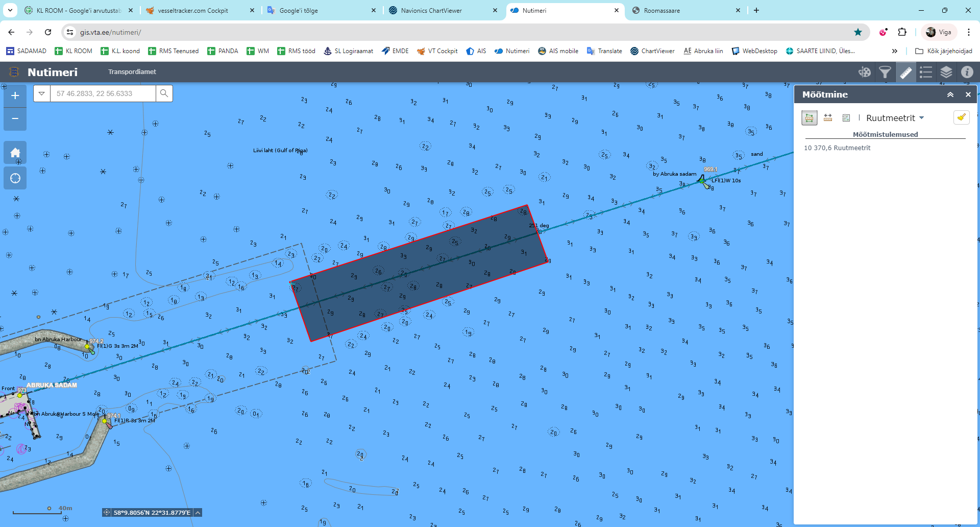Open the basemap gallery palette icon
This screenshot has width=980, height=527.
click(865, 72)
